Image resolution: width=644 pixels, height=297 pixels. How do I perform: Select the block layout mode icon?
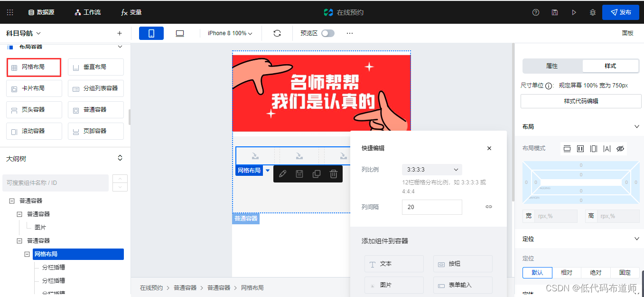click(567, 149)
